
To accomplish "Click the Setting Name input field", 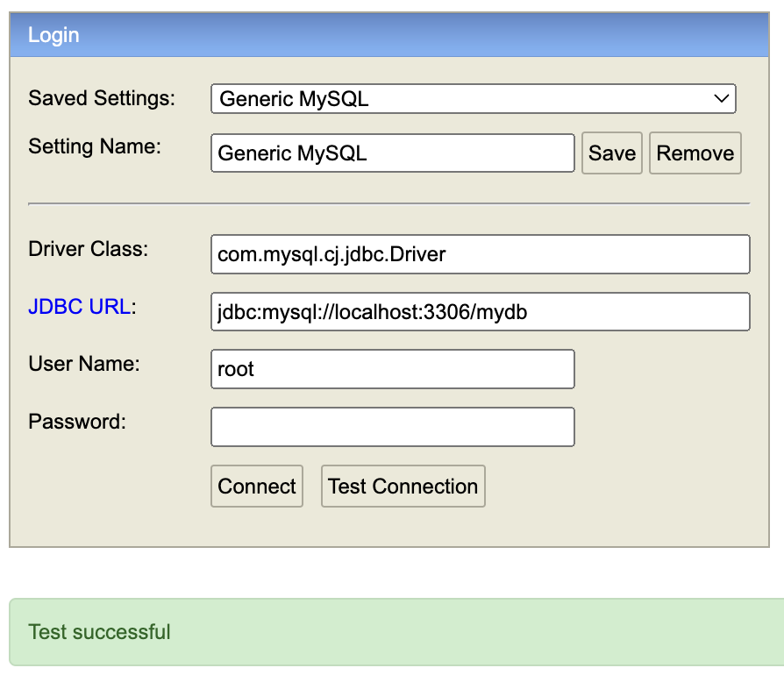I will coord(393,153).
